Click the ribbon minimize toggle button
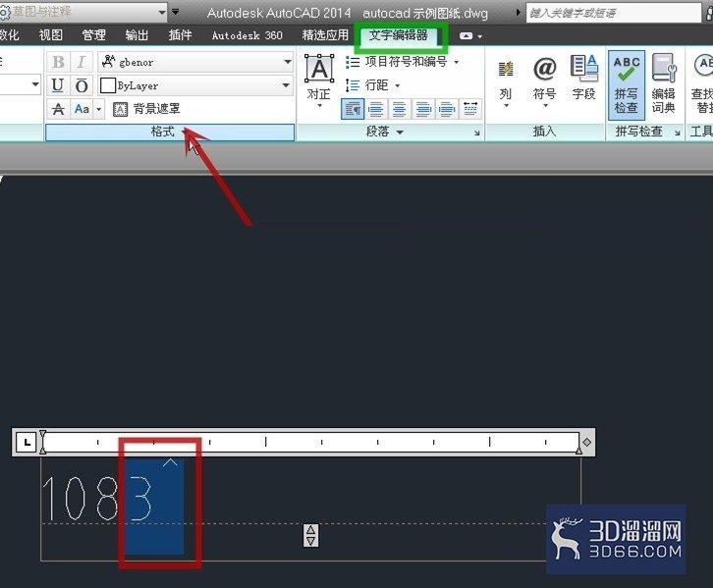This screenshot has height=588, width=713. tap(466, 35)
